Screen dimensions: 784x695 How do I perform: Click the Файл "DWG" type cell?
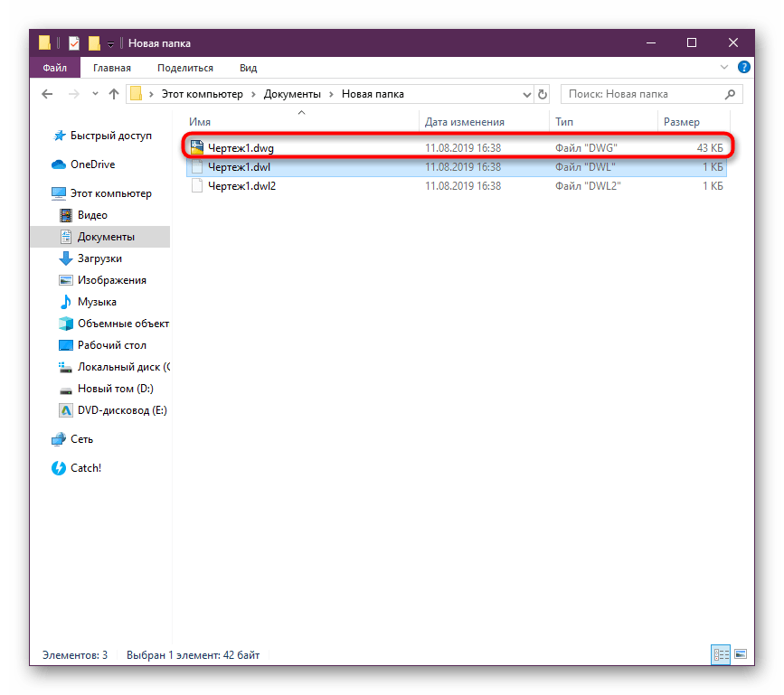click(586, 148)
